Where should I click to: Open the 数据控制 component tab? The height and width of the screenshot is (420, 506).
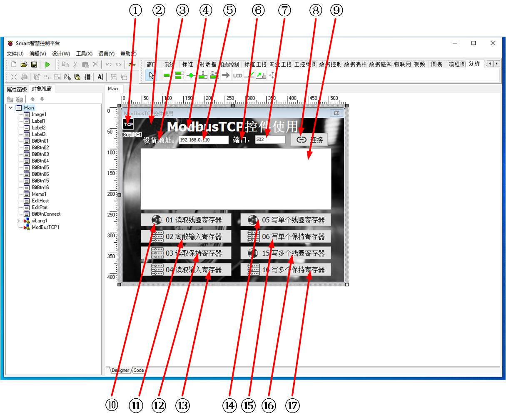[330, 64]
